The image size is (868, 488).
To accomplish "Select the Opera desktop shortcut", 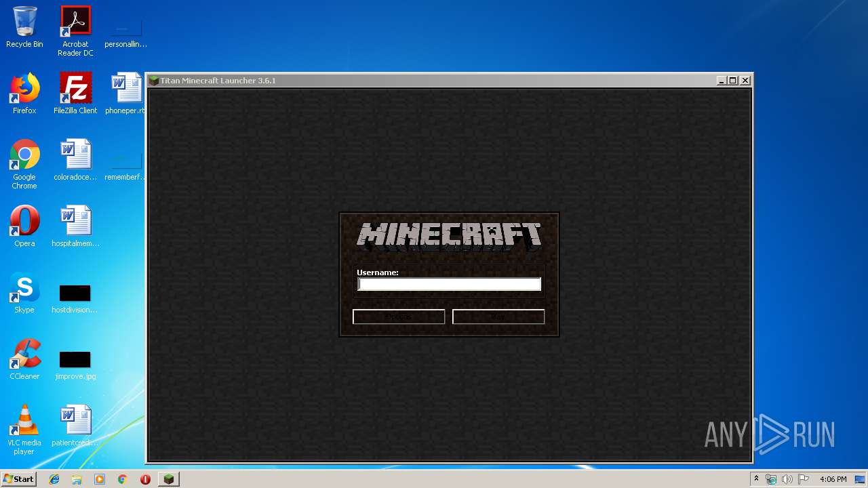I will [24, 226].
